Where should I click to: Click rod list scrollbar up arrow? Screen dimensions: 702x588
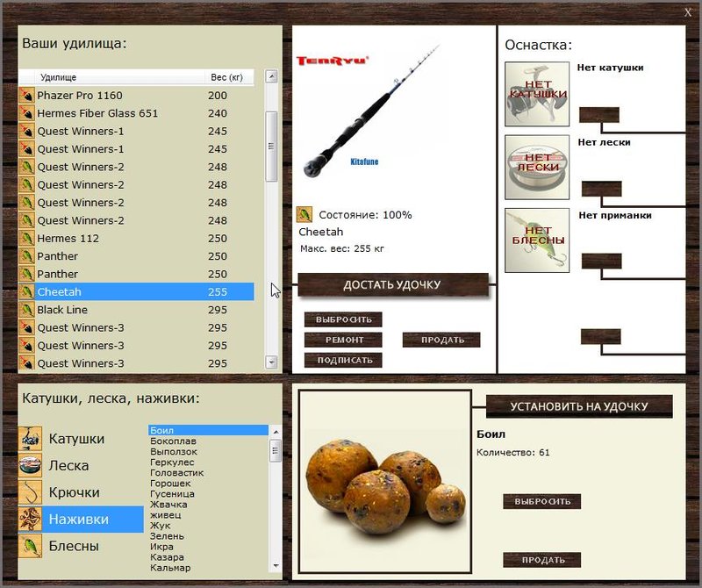coord(271,76)
